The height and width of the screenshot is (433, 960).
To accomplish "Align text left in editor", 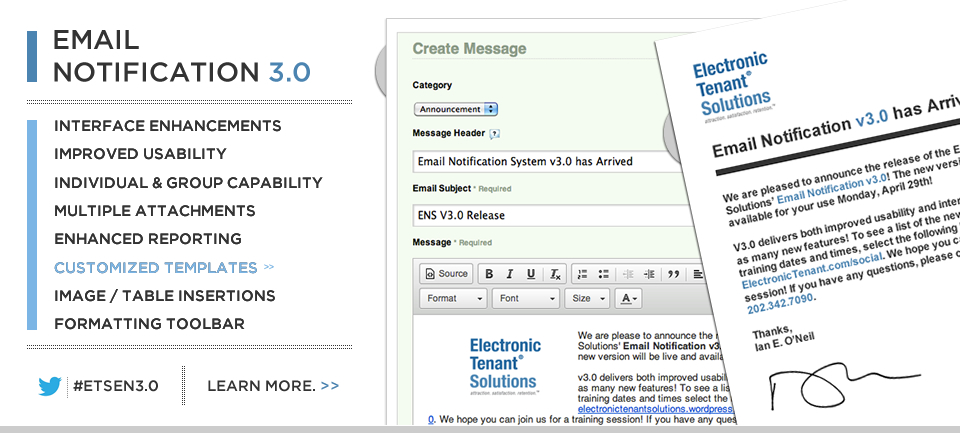I will 698,274.
